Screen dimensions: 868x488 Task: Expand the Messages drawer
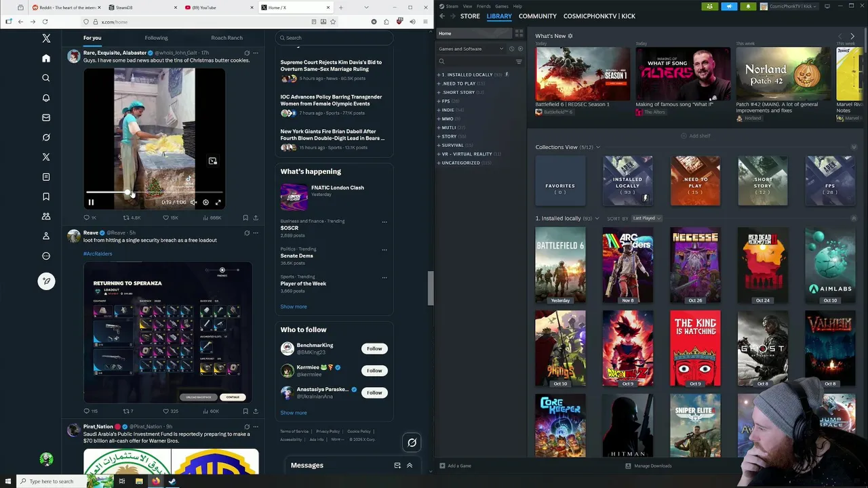(x=410, y=466)
